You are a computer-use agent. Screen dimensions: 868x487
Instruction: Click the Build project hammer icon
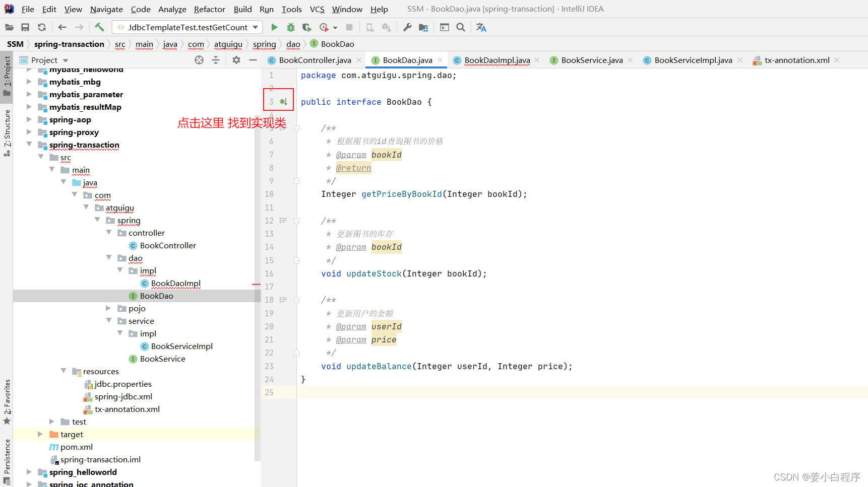99,27
